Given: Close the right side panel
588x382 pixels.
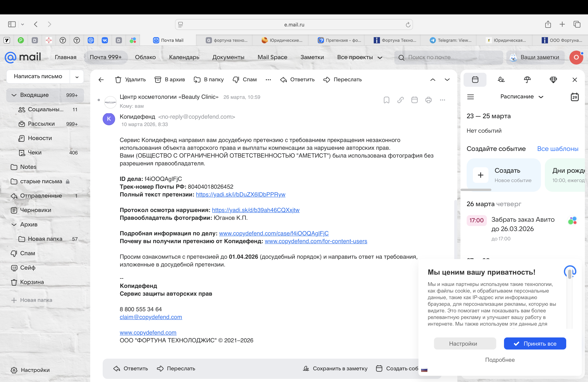Looking at the screenshot, I should (x=575, y=80).
